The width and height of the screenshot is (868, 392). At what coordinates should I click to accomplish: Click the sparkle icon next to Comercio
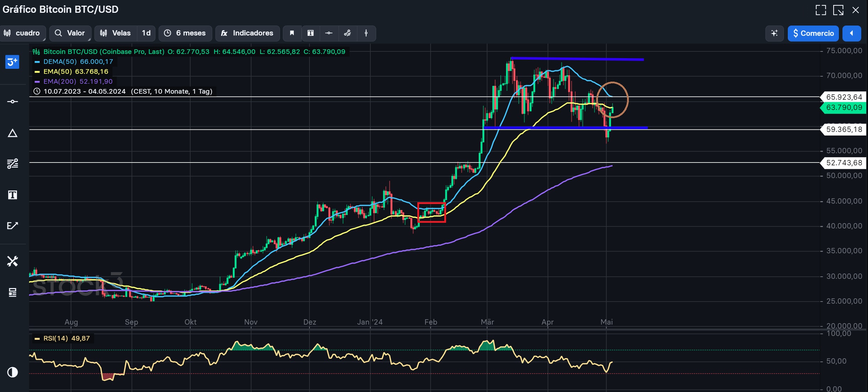(774, 33)
